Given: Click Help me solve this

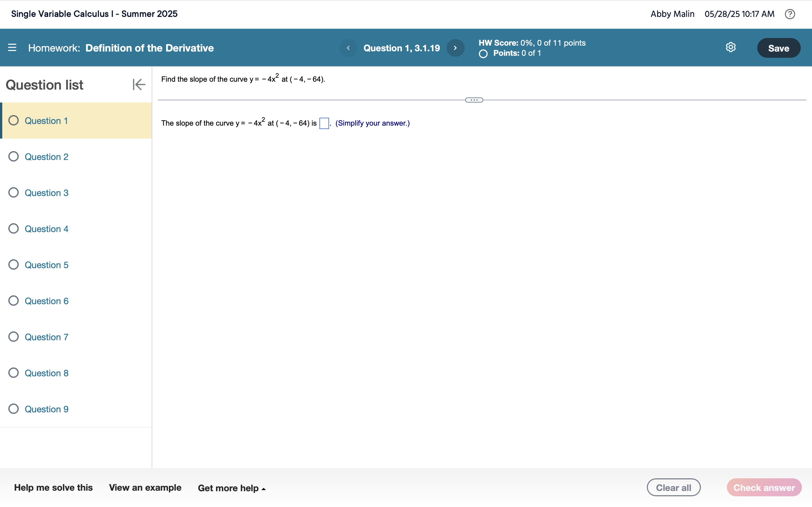Looking at the screenshot, I should coord(53,488).
